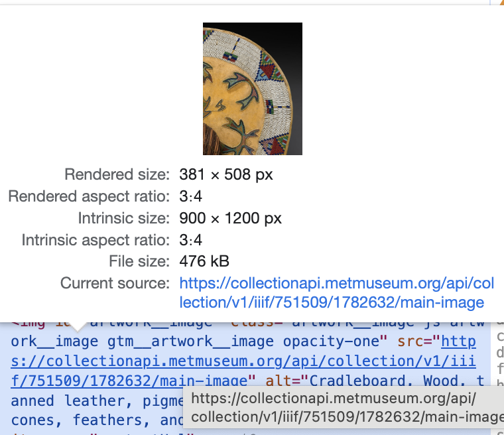Click the "Intrinsic aspect ratio:" label
The image size is (504, 435).
(x=95, y=240)
